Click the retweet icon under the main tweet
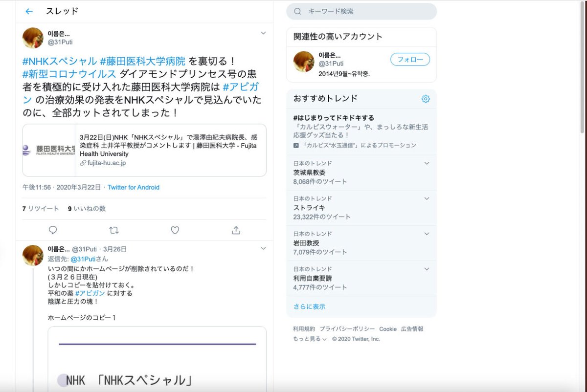The width and height of the screenshot is (587, 392). (114, 230)
